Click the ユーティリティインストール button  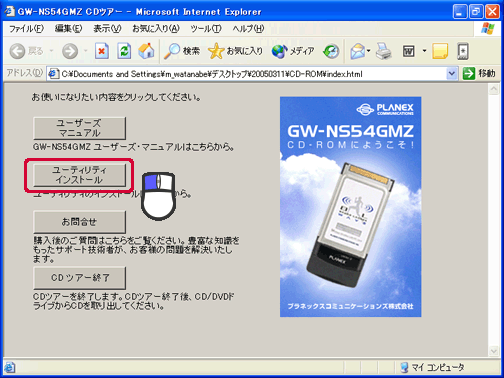tap(79, 175)
